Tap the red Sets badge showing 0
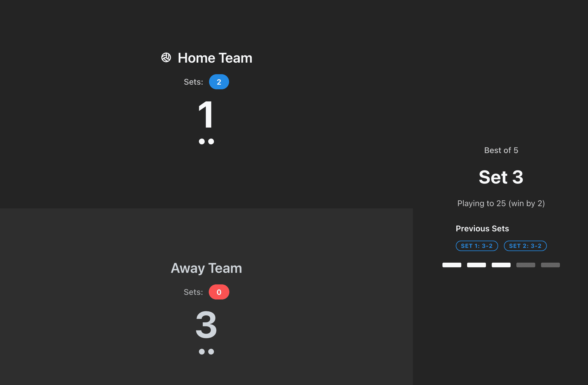588x385 pixels. click(219, 292)
